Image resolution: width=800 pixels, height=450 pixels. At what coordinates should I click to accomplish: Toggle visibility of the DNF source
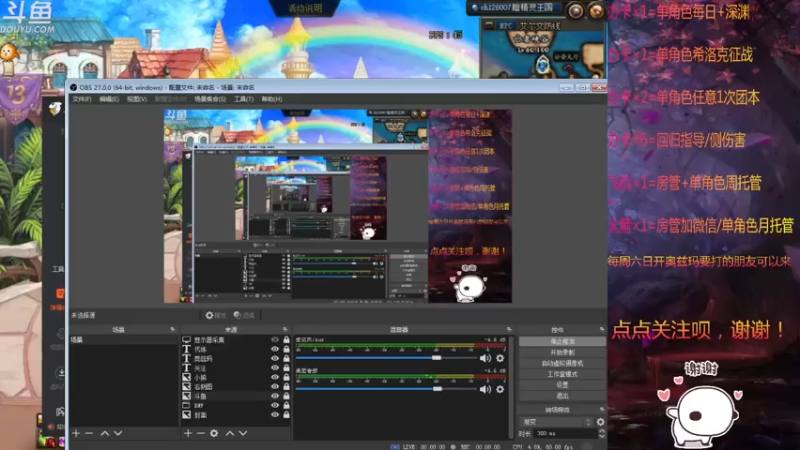(275, 406)
